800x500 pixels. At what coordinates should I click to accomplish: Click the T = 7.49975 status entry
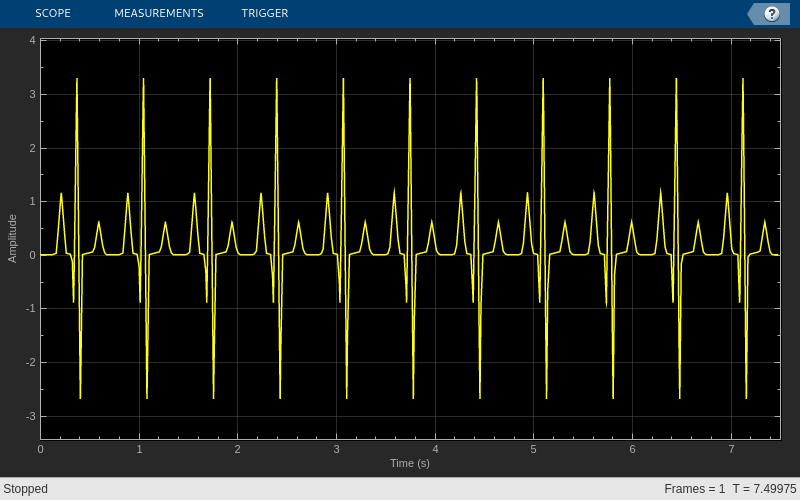pyautogui.click(x=764, y=489)
